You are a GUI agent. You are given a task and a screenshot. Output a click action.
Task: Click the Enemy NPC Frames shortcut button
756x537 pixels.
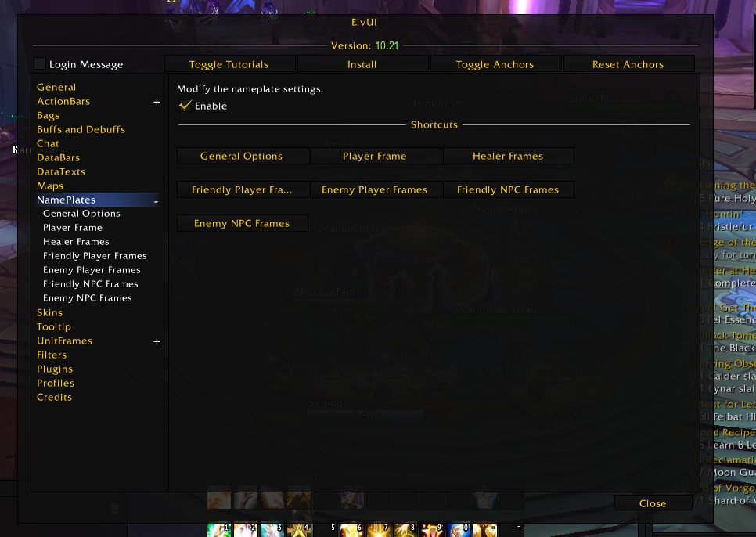click(242, 223)
